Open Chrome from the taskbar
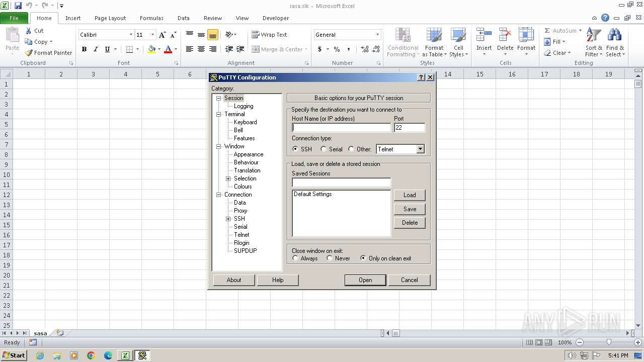 tap(91, 355)
